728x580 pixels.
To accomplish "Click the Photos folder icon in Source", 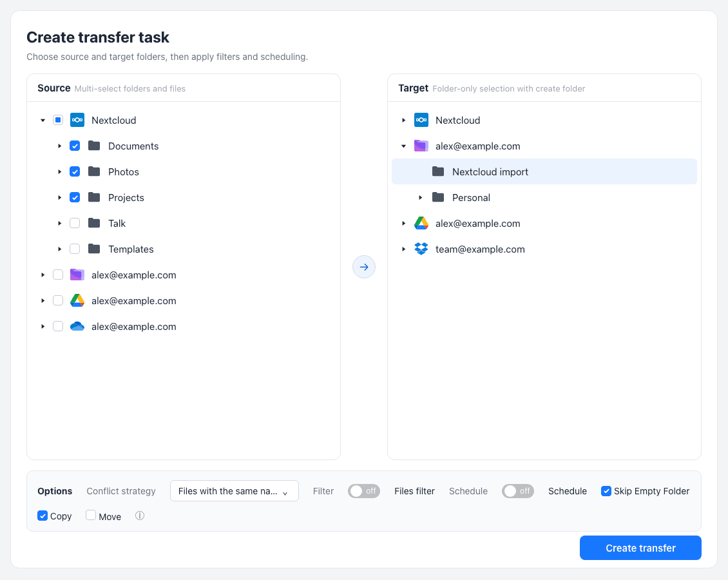I will coord(94,172).
